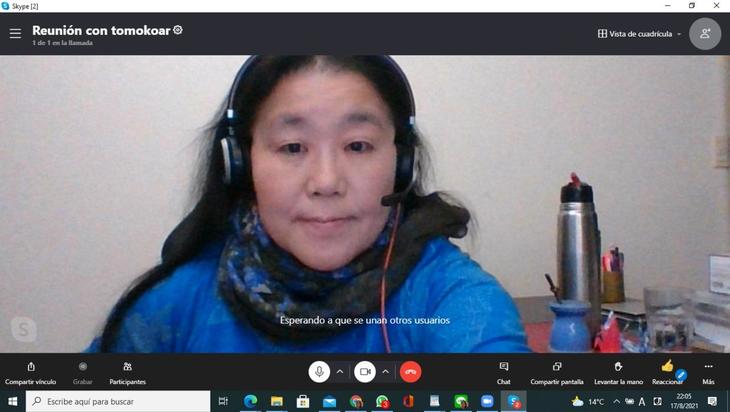Open the Participantes panel
Screen dimensions: 730x412
(x=127, y=372)
